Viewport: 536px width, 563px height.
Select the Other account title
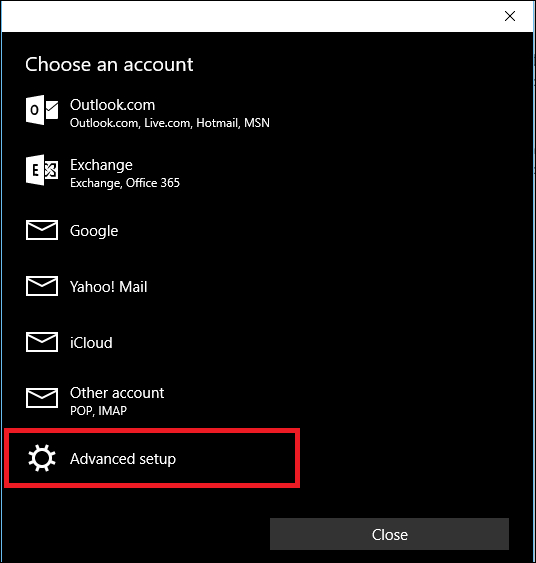coord(117,393)
